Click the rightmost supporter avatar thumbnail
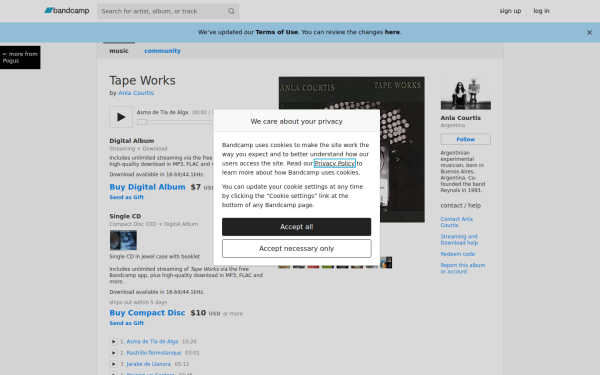 pos(386,262)
